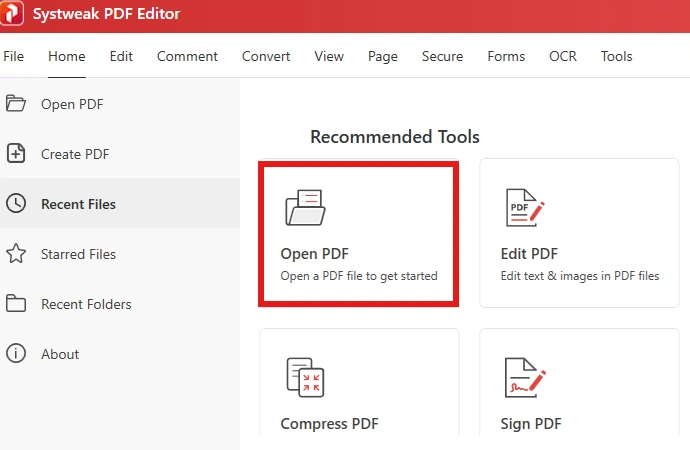
Task: Open the Comment tab
Action: (187, 56)
